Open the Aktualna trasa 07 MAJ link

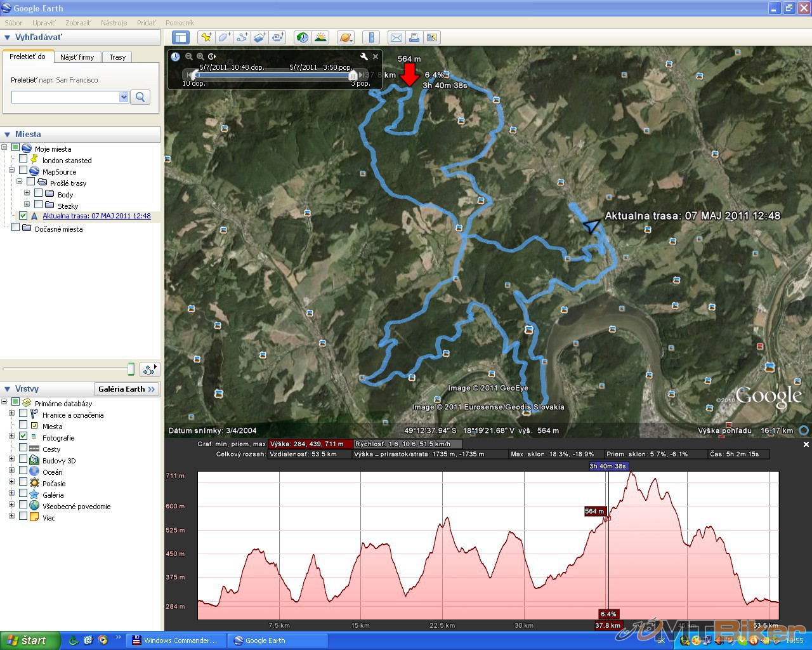[x=96, y=216]
